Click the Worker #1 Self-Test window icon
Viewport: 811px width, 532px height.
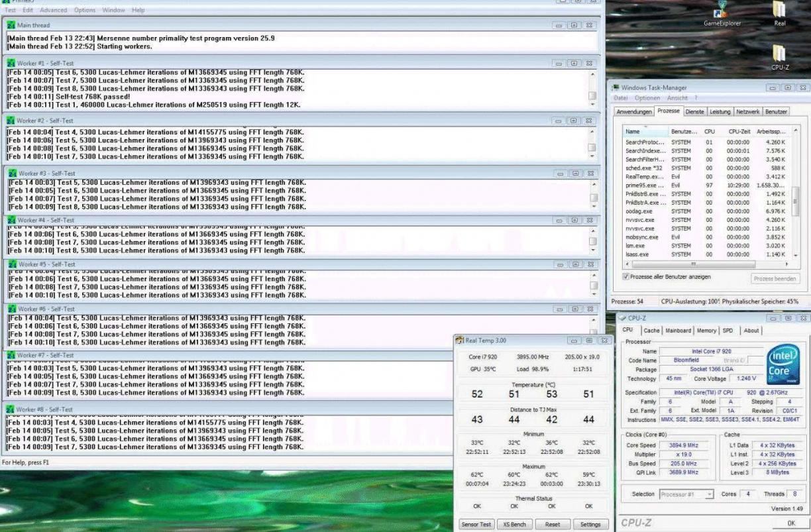tap(11, 63)
